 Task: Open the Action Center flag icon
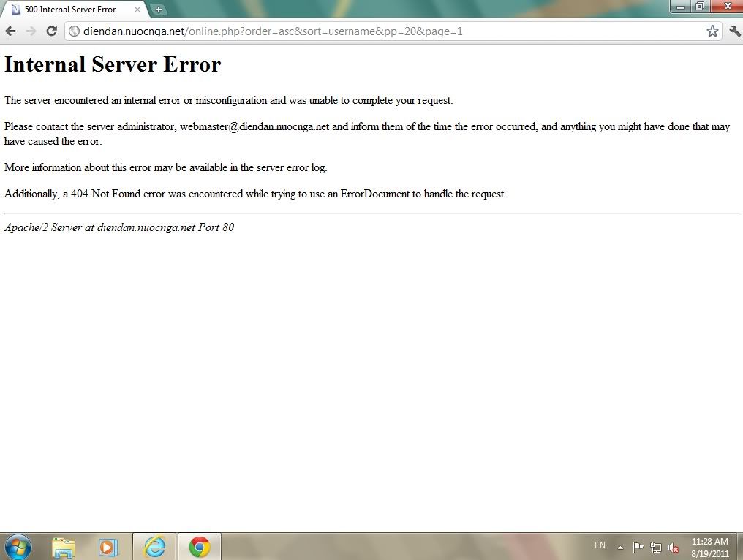tap(638, 547)
